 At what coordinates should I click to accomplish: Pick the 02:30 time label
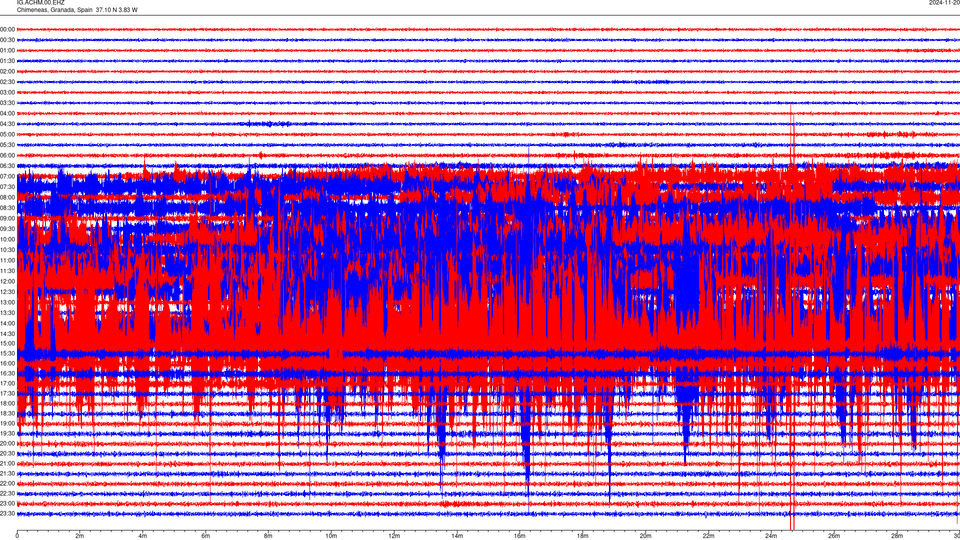7,82
